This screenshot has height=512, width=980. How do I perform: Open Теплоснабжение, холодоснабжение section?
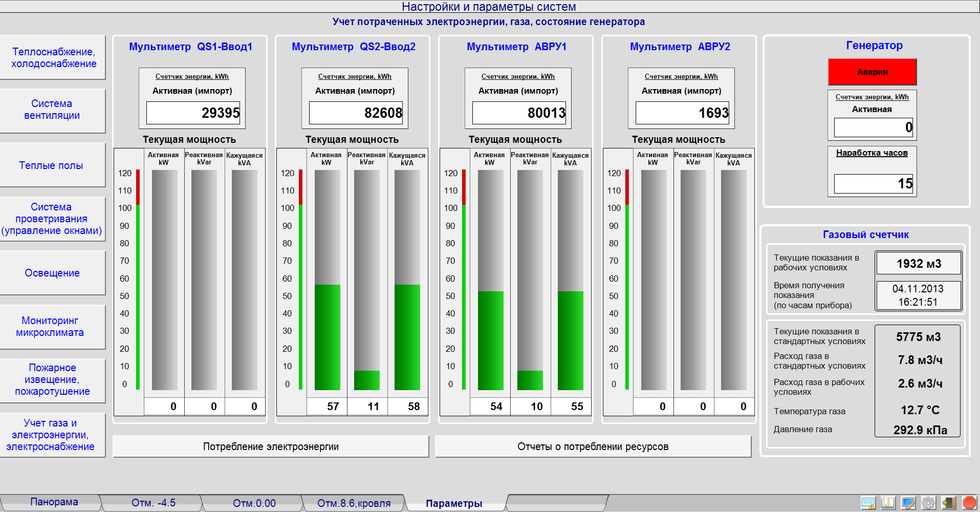point(53,58)
